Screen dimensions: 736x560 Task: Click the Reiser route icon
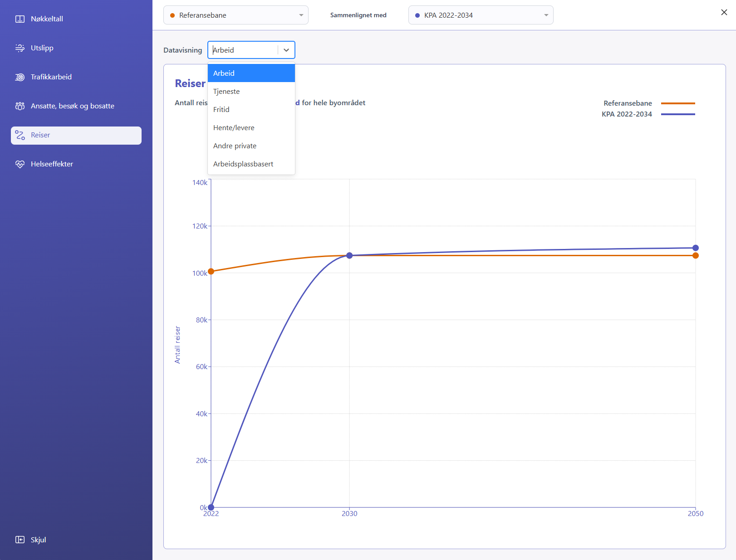pos(20,135)
